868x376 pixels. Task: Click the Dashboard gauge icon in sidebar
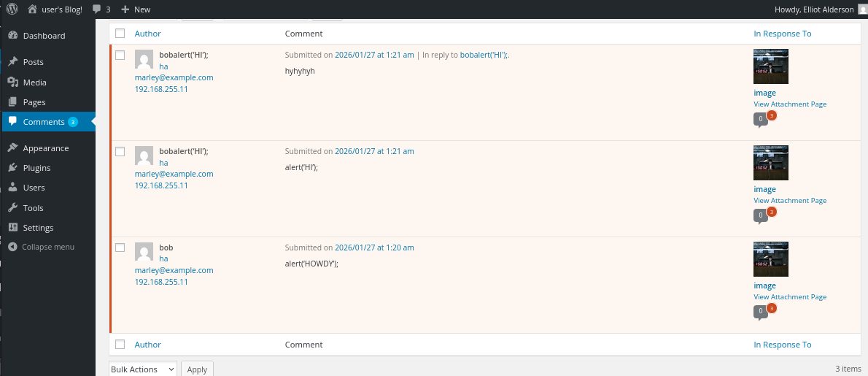[13, 36]
